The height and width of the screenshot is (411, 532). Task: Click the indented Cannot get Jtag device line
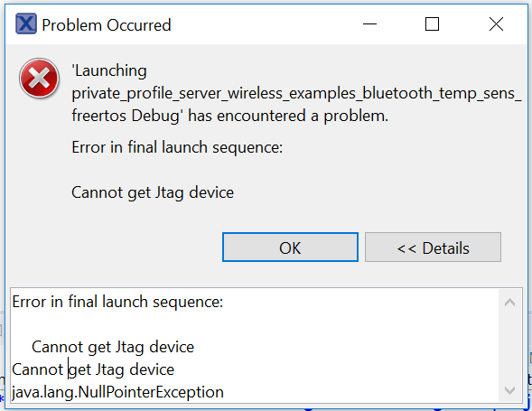click(113, 347)
